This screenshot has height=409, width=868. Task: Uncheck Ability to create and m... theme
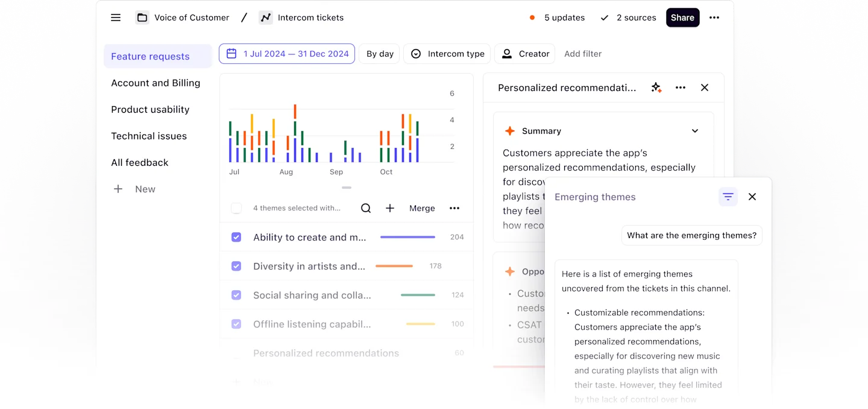tap(236, 237)
